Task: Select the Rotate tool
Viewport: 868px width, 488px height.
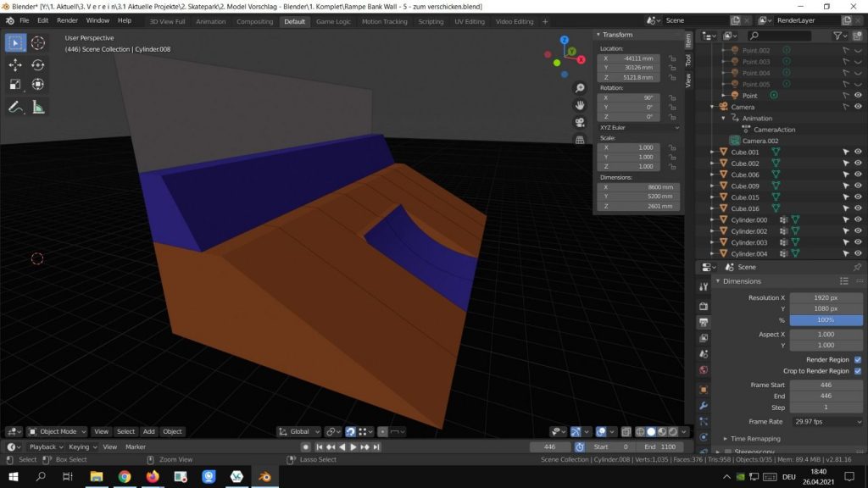Action: click(x=38, y=64)
